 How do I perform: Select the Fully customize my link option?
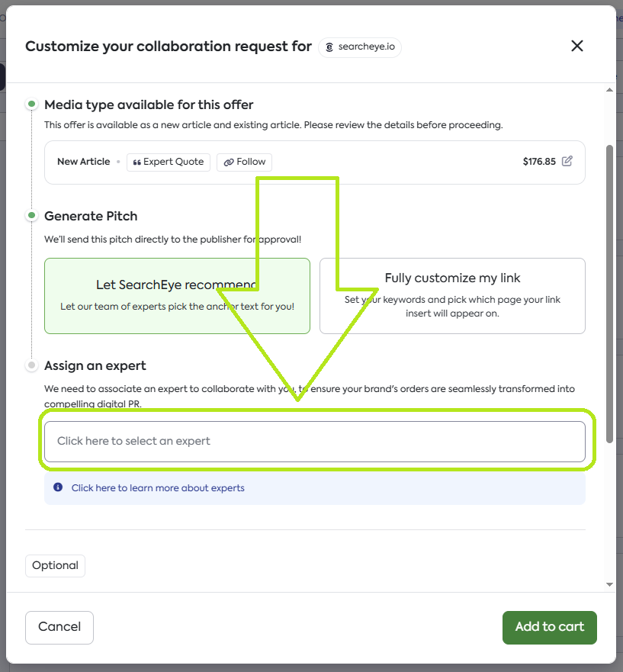(452, 295)
